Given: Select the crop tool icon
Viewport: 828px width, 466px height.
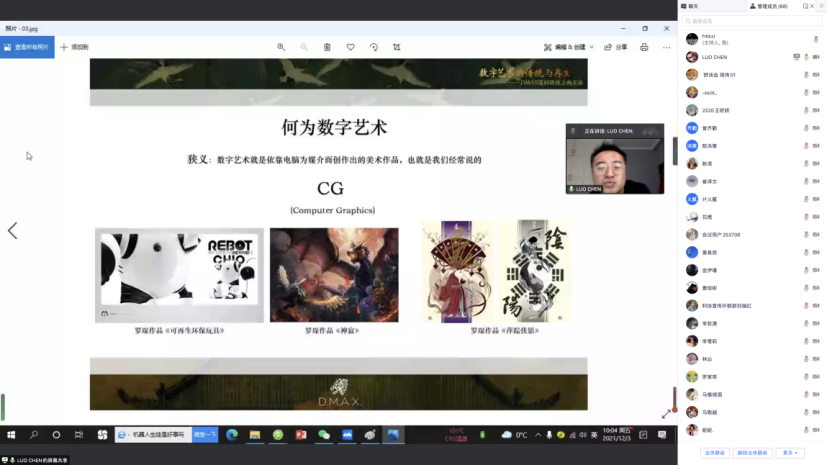Looking at the screenshot, I should pos(397,47).
